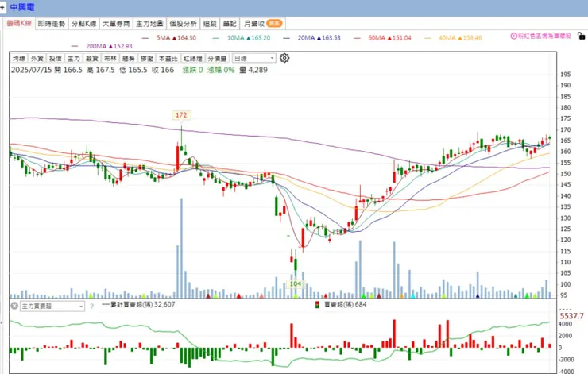Click the 粉紅色區塊為庫藏股 note link
This screenshot has width=588, height=374.
[x=544, y=36]
